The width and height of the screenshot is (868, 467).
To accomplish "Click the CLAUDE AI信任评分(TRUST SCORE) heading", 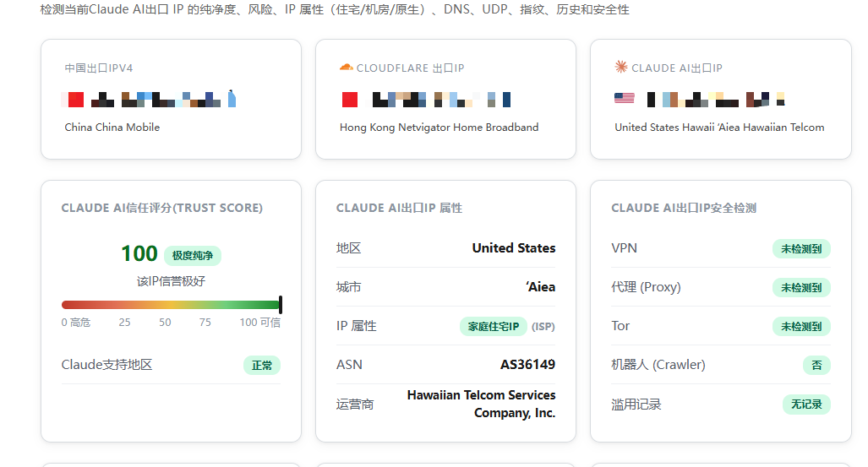I will click(161, 208).
